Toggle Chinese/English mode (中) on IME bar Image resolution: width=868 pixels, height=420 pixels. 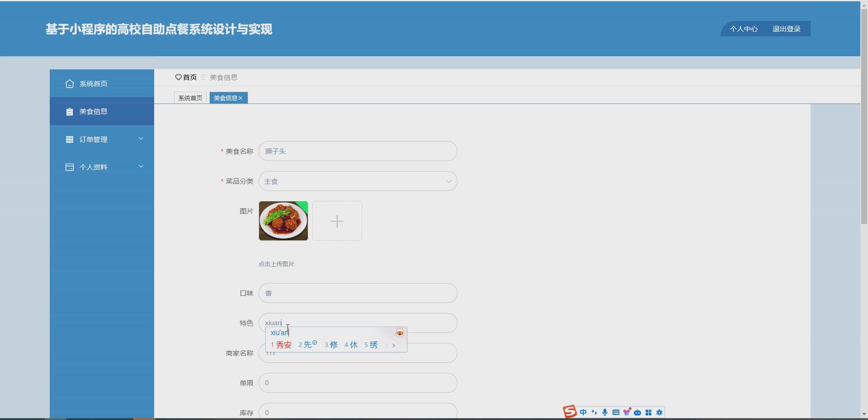[583, 412]
